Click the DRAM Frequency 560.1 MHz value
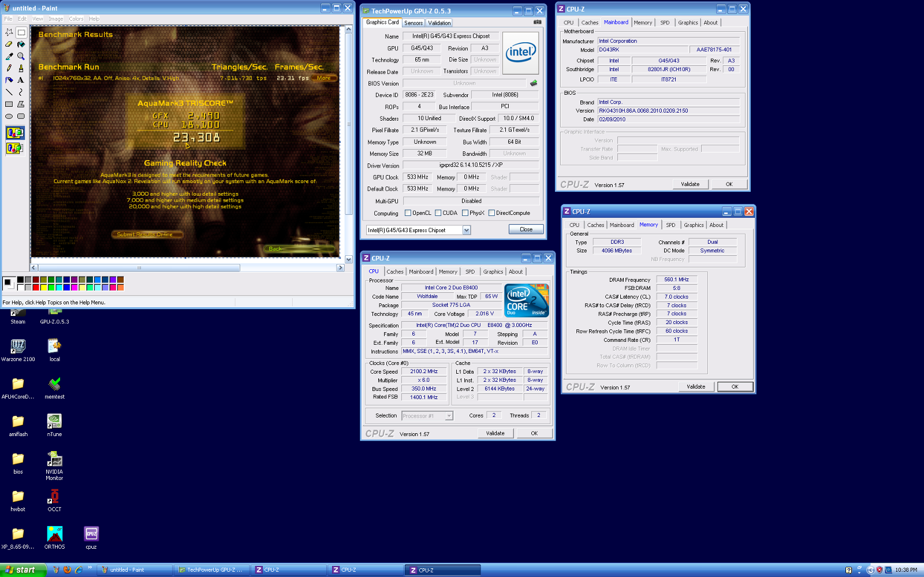Image resolution: width=924 pixels, height=577 pixels. pyautogui.click(x=676, y=280)
